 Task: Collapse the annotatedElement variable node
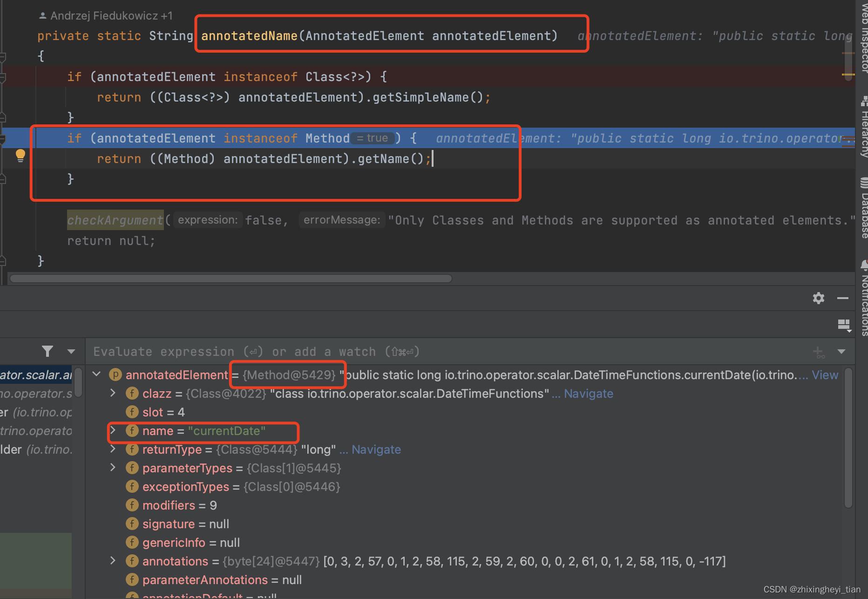[97, 374]
